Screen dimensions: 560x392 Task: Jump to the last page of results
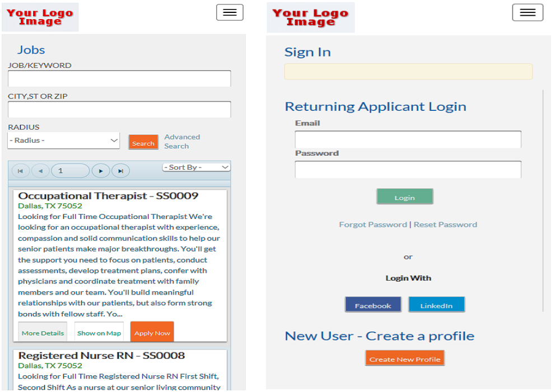[120, 170]
